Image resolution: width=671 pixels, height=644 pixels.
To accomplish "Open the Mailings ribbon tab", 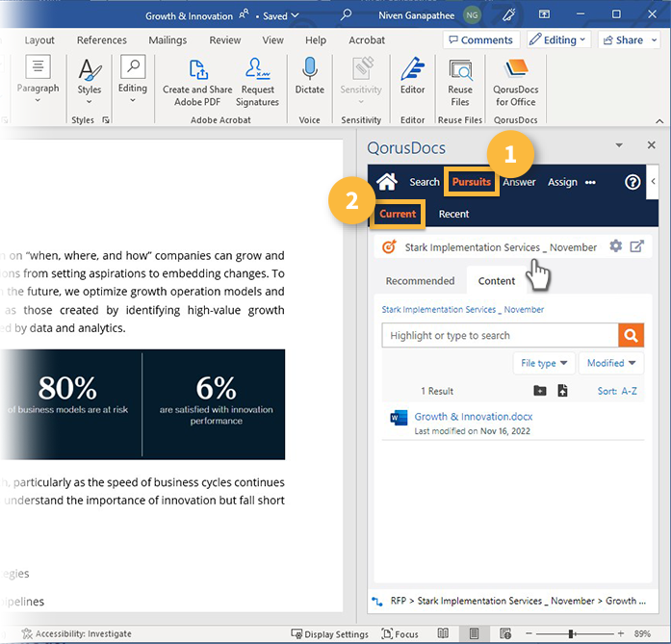I will tap(168, 40).
